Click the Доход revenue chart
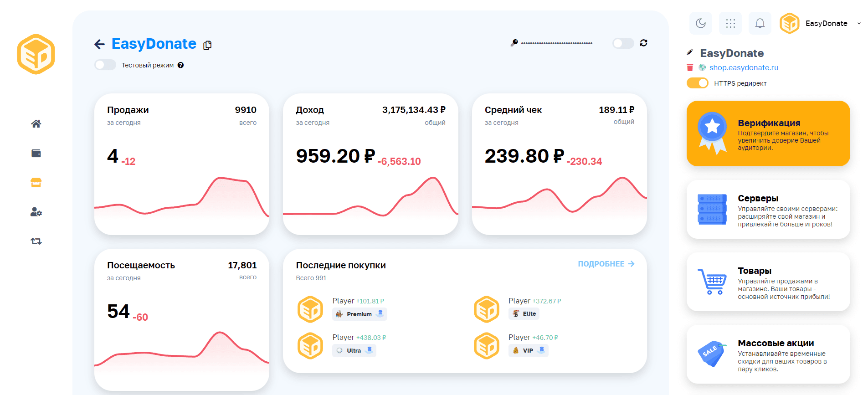The height and width of the screenshot is (395, 868). 370,197
